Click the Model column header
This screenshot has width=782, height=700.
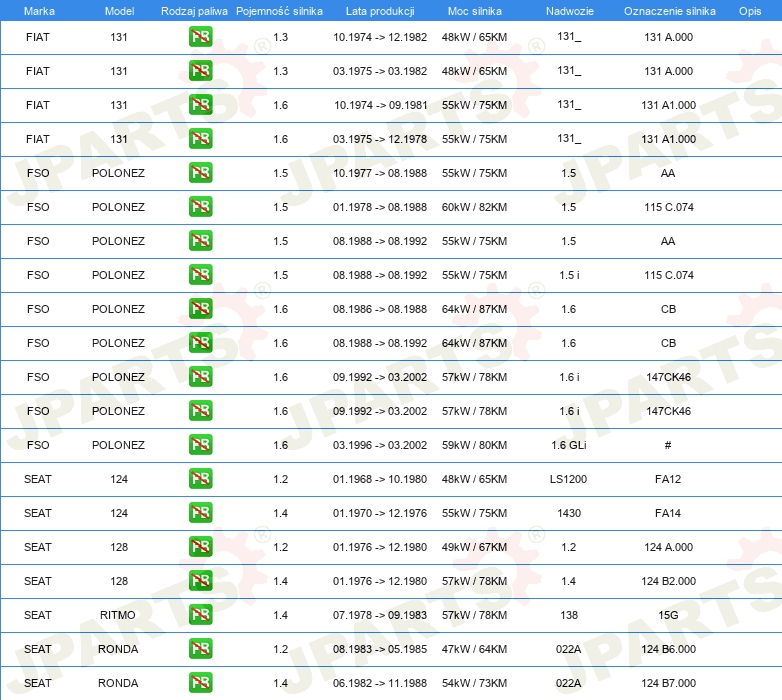coord(119,11)
